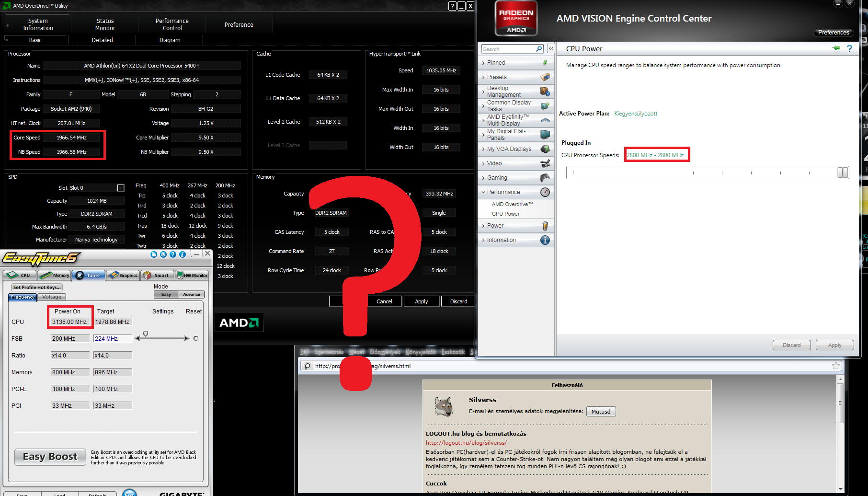
Task: Click Discard in AMD VISION Control Center
Action: click(792, 345)
